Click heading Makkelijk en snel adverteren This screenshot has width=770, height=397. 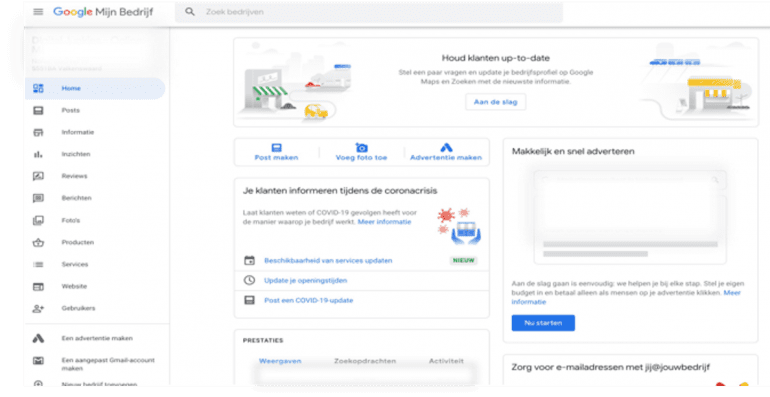pos(573,151)
